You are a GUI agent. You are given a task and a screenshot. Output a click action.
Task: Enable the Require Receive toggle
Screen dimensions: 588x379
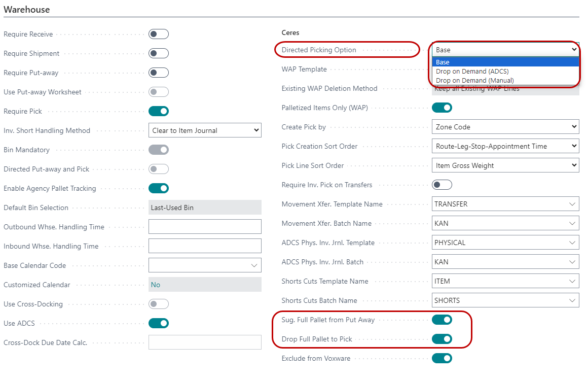tap(158, 34)
